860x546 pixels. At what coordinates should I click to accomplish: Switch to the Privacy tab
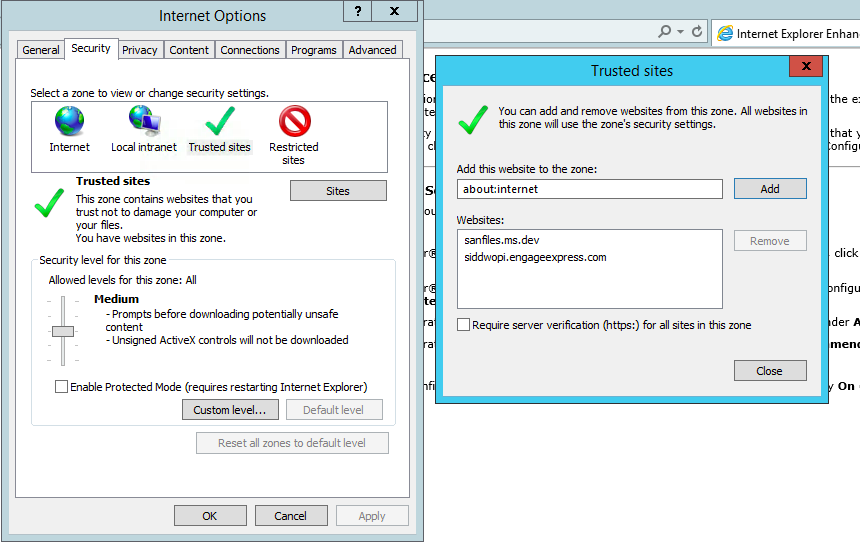pyautogui.click(x=139, y=50)
